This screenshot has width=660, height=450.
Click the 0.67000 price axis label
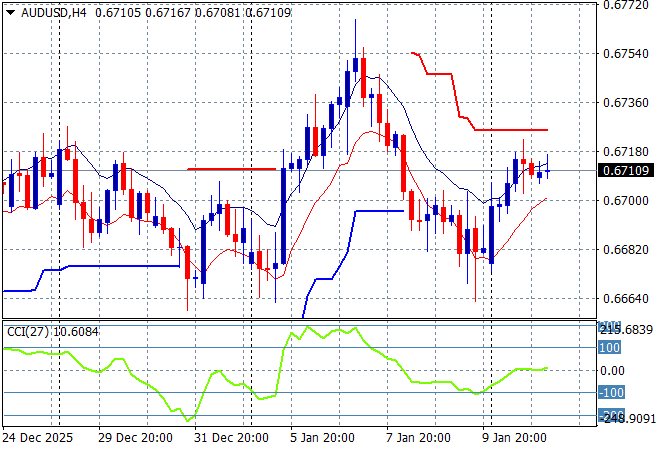tap(627, 200)
